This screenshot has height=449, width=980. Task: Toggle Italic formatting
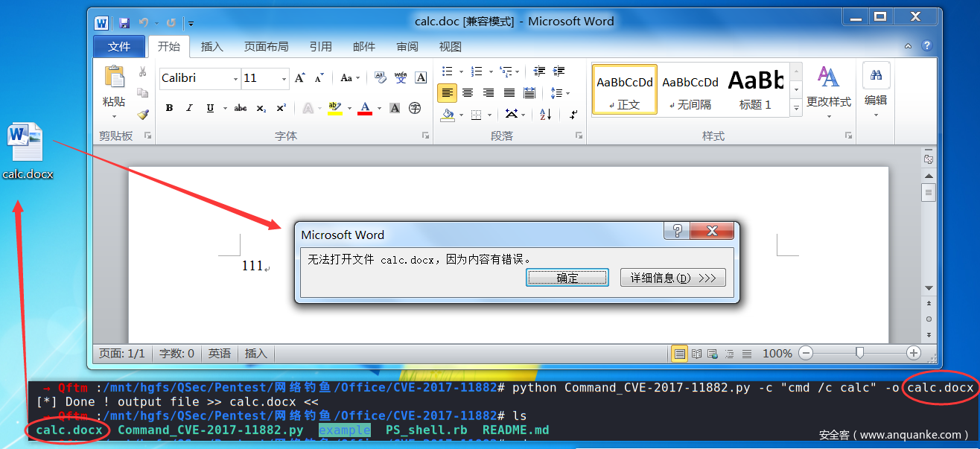tap(190, 108)
